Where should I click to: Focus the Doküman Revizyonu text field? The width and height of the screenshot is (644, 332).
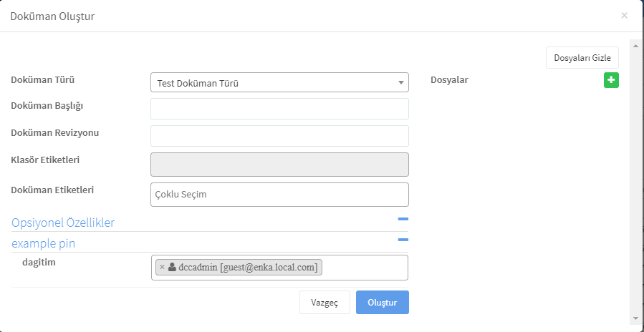pyautogui.click(x=279, y=136)
